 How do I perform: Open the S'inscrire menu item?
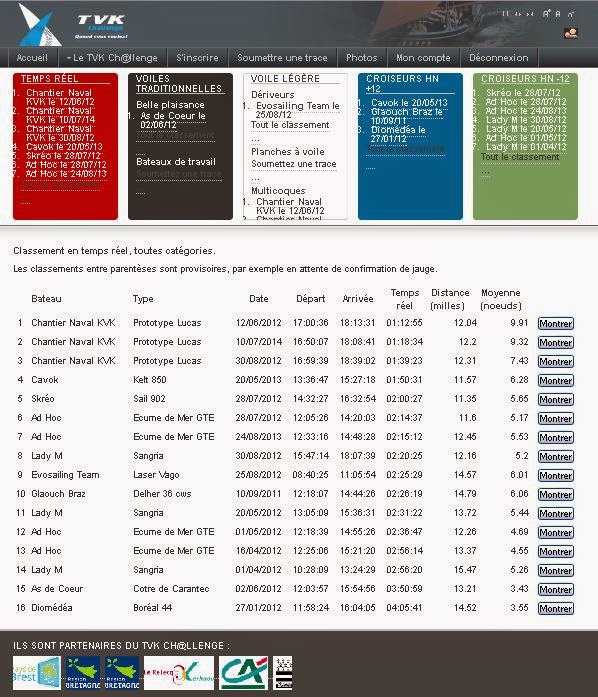pyautogui.click(x=197, y=58)
